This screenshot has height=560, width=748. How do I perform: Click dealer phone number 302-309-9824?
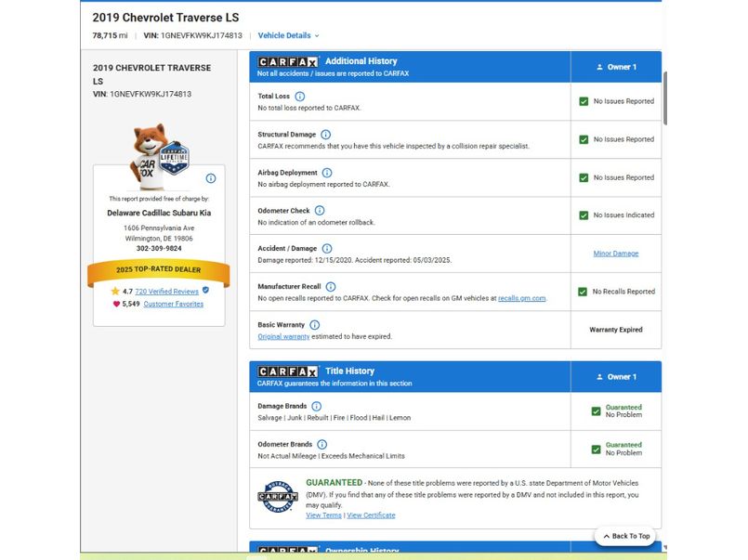(159, 248)
